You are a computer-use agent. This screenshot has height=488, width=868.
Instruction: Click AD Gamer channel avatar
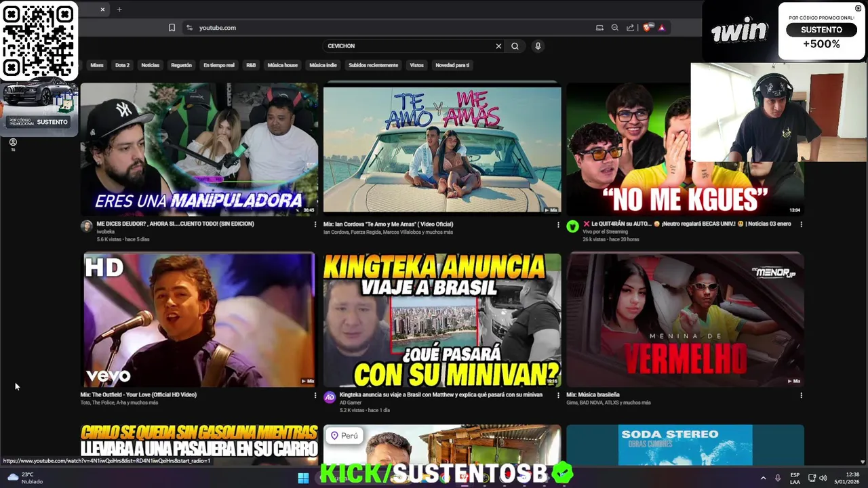330,397
